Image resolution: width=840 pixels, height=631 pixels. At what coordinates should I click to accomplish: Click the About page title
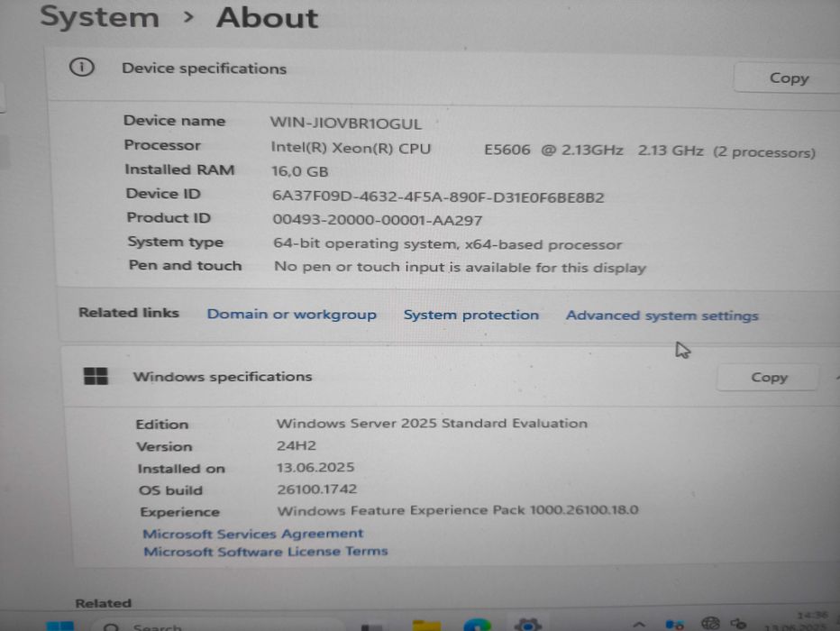point(267,18)
